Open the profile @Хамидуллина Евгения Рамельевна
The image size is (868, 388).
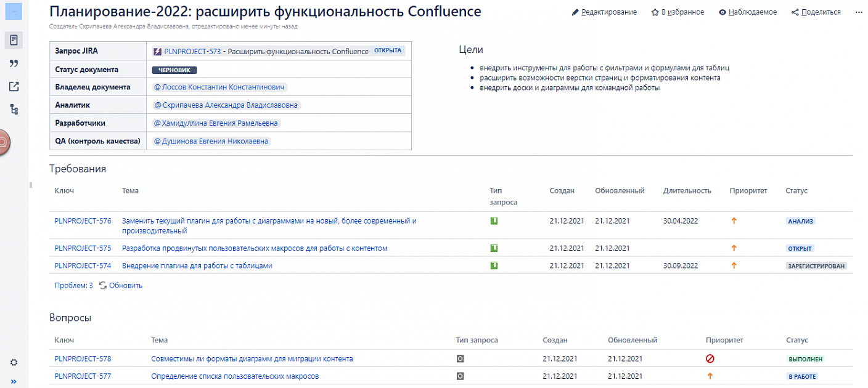coord(216,123)
